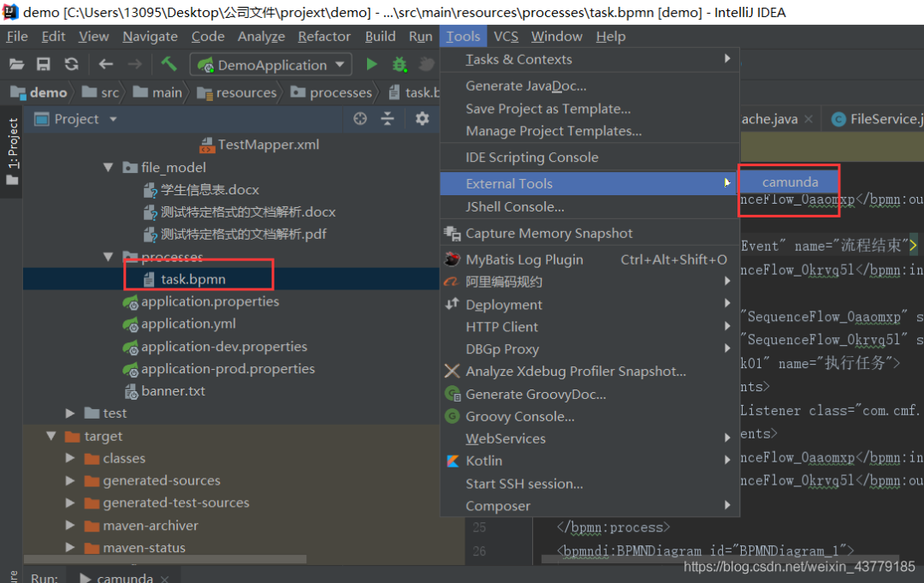Close the ache.java editor tab
Screen dimensions: 924x583
pyautogui.click(x=808, y=119)
